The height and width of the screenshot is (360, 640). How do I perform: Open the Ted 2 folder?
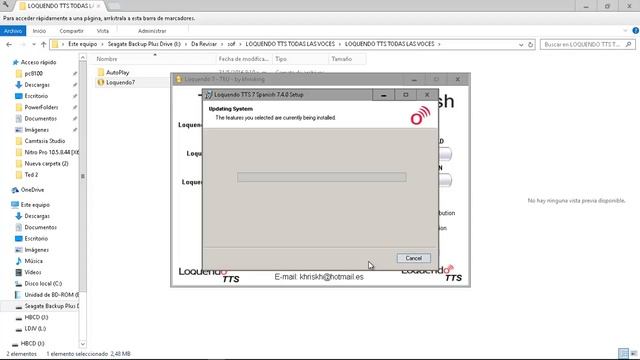[31, 175]
